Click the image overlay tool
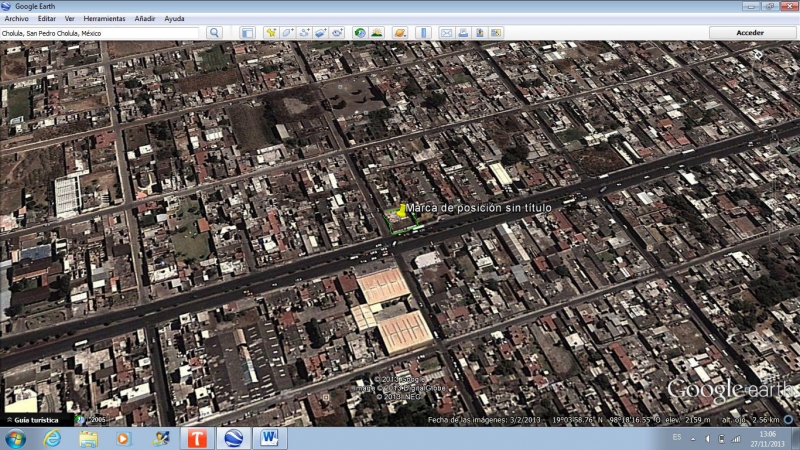Viewport: 800px width, 450px height. 320,33
